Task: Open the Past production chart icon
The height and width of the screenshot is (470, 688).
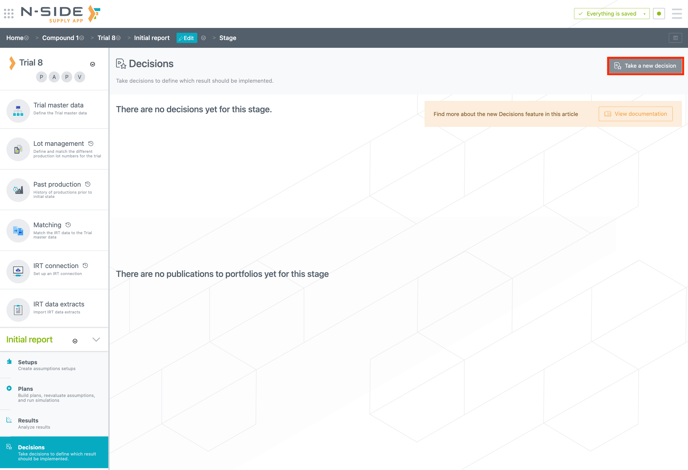Action: click(18, 189)
